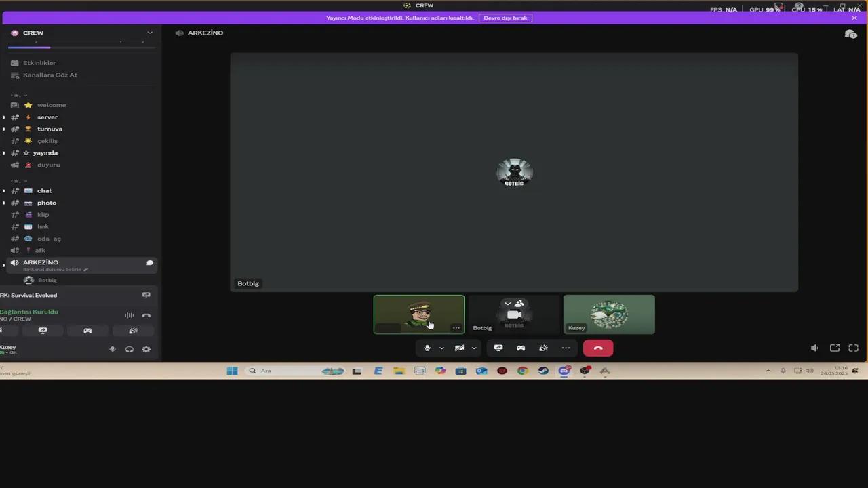Viewport: 868px width, 488px height.
Task: Turn on your camera in the call controls
Action: 459,348
